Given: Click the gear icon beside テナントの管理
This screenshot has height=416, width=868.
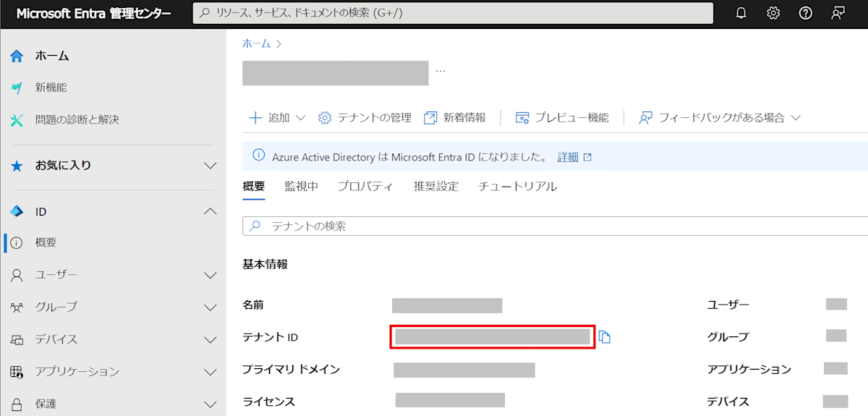Looking at the screenshot, I should click(325, 118).
